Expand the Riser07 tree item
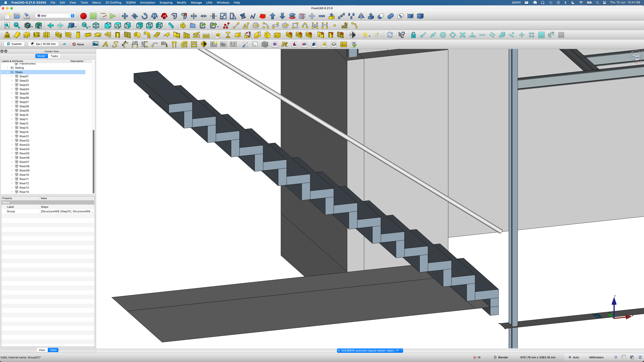This screenshot has width=644, height=362. click(12, 162)
